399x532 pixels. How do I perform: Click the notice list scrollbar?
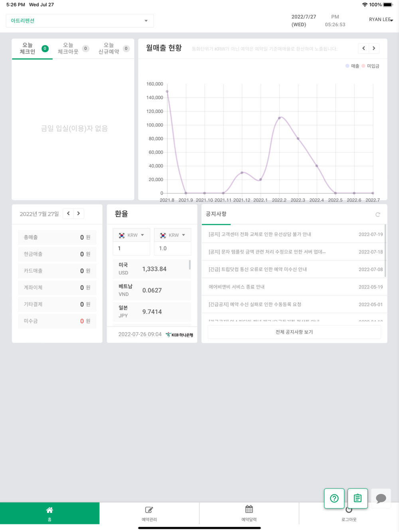tap(385, 250)
